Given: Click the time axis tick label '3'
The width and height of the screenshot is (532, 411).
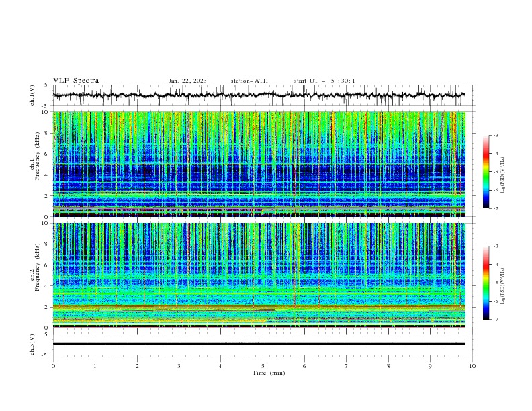Looking at the screenshot, I should pyautogui.click(x=179, y=366).
